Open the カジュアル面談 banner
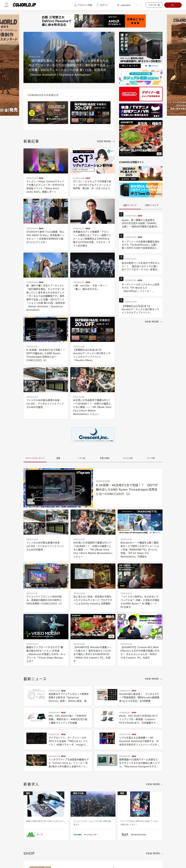The width and height of the screenshot is (186, 868). pyautogui.click(x=141, y=77)
